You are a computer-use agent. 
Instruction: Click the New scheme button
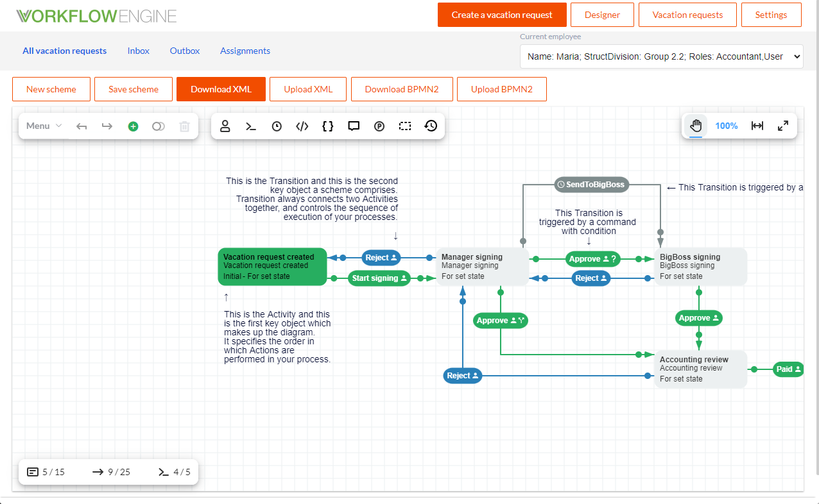click(x=51, y=89)
